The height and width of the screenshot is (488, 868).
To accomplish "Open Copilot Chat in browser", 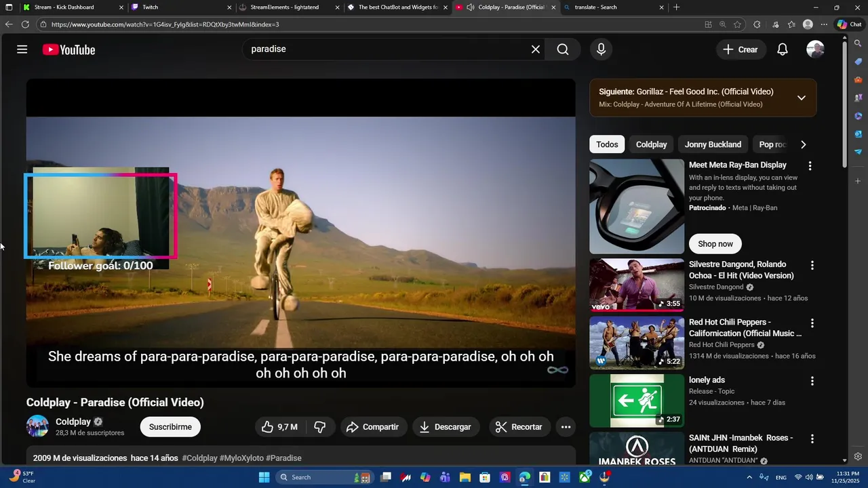I will (849, 24).
